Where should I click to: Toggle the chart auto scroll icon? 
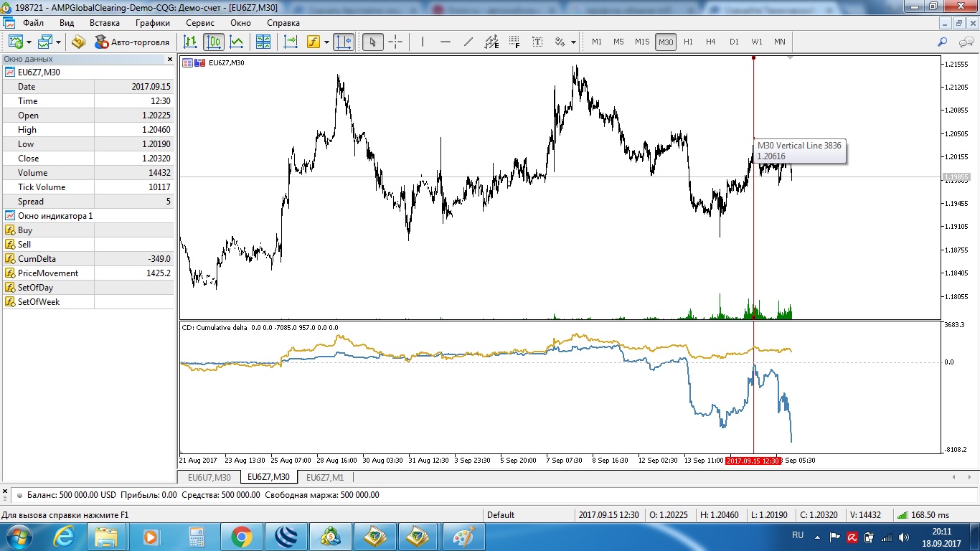click(291, 42)
